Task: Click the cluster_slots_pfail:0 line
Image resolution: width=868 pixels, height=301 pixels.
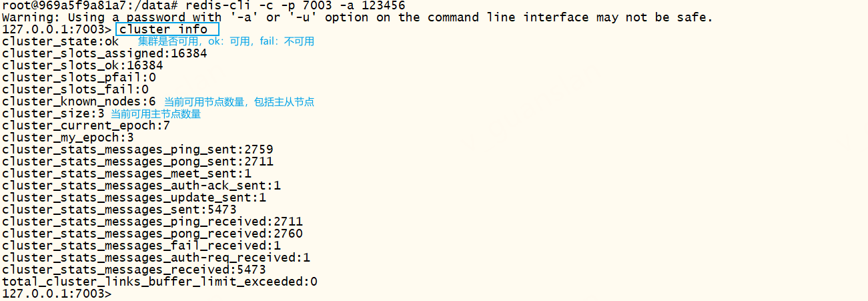Action: pos(79,77)
